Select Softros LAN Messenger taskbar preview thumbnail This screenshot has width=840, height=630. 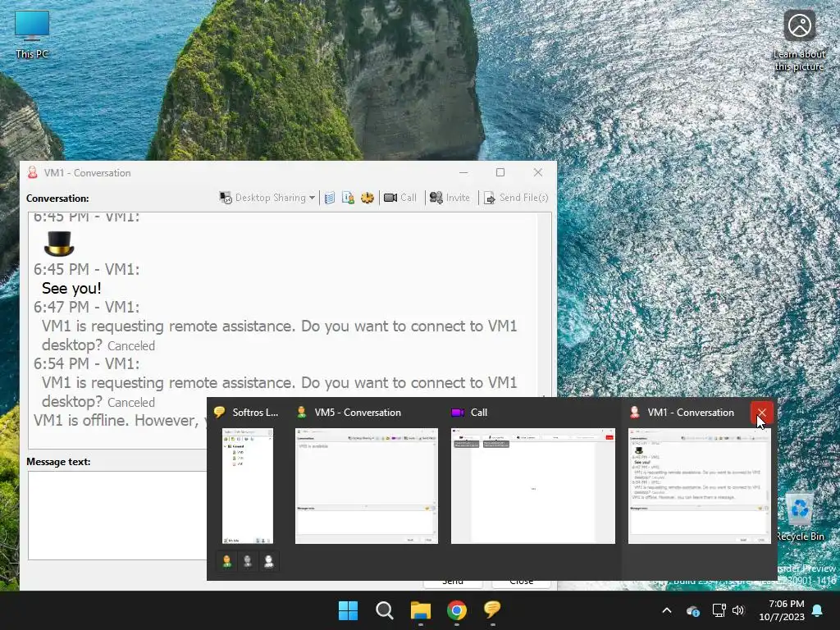point(248,486)
